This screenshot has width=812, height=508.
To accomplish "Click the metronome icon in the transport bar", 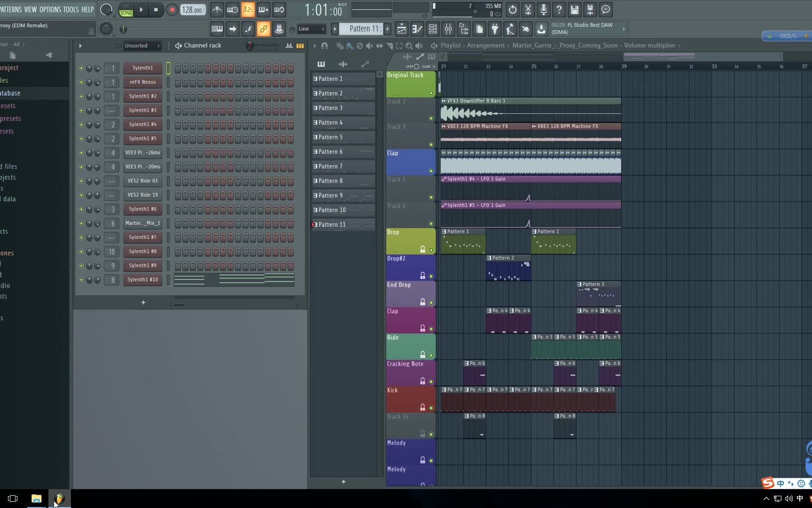I will pos(217,10).
